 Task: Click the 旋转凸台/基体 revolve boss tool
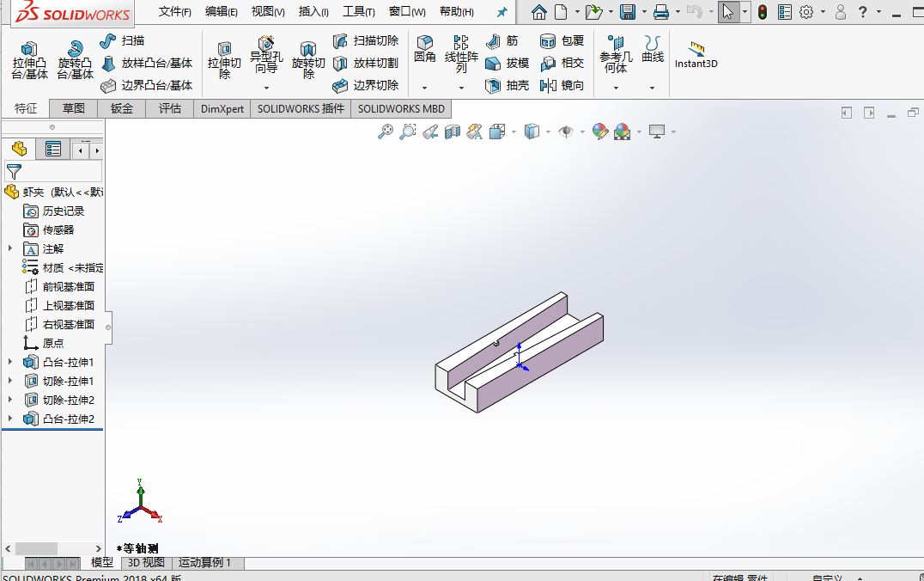(75, 60)
